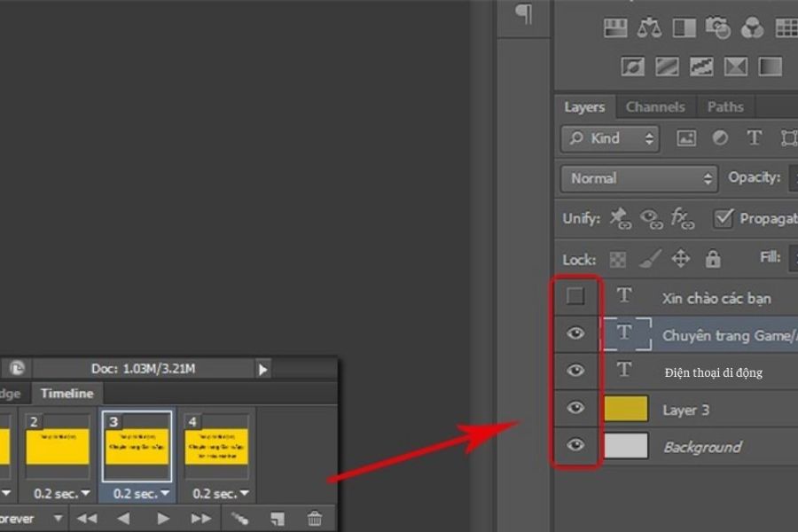Click the Invert adjustment icon
Viewport: 798px width, 532px height.
point(632,66)
